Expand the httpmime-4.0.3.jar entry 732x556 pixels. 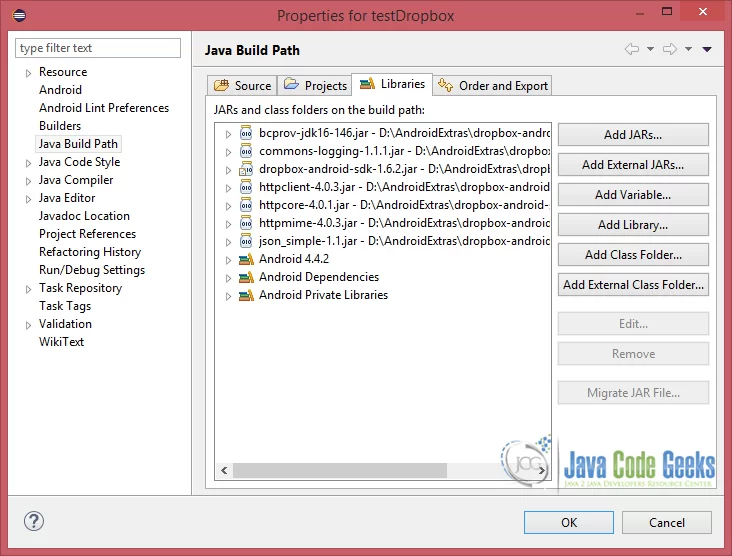228,224
